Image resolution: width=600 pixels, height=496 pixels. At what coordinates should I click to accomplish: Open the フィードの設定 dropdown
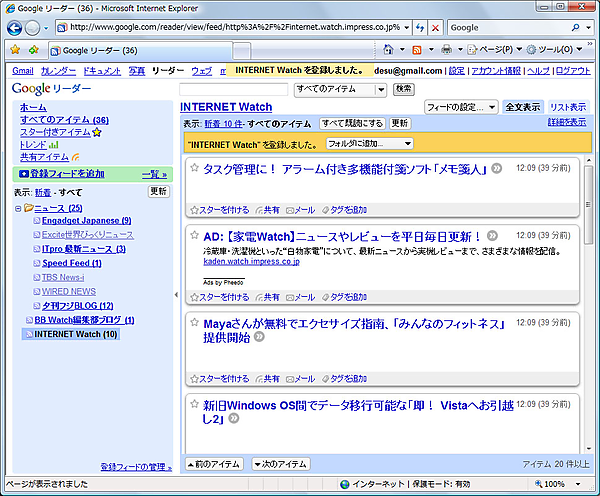coord(460,106)
